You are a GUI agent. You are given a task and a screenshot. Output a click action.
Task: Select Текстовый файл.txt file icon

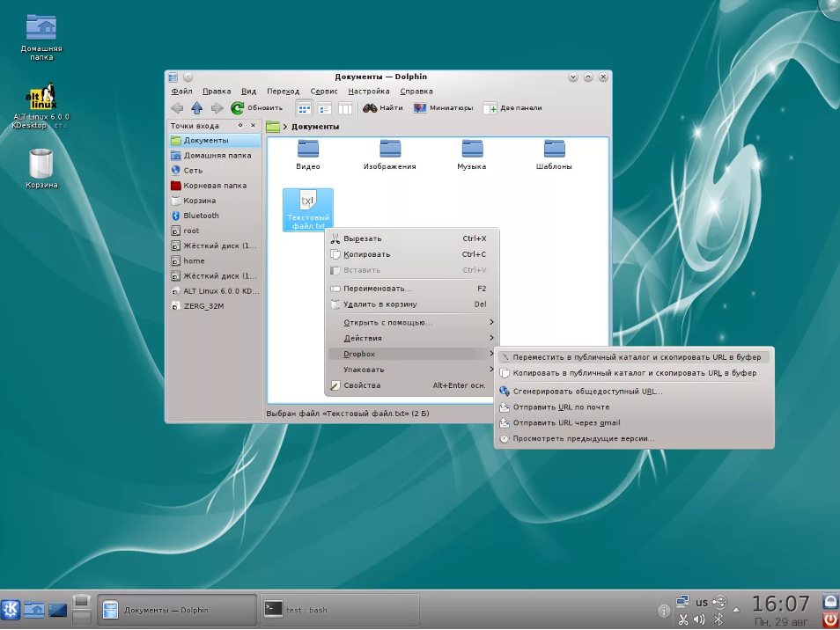tap(308, 209)
